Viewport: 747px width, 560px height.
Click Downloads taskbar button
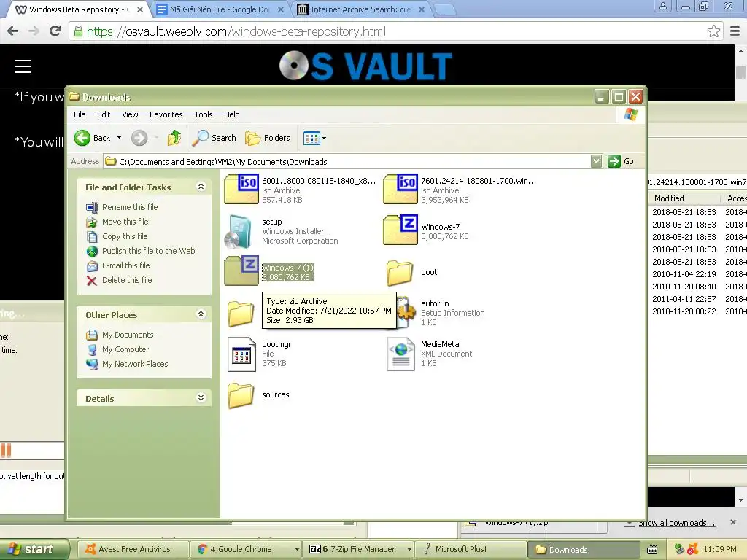pos(583,550)
